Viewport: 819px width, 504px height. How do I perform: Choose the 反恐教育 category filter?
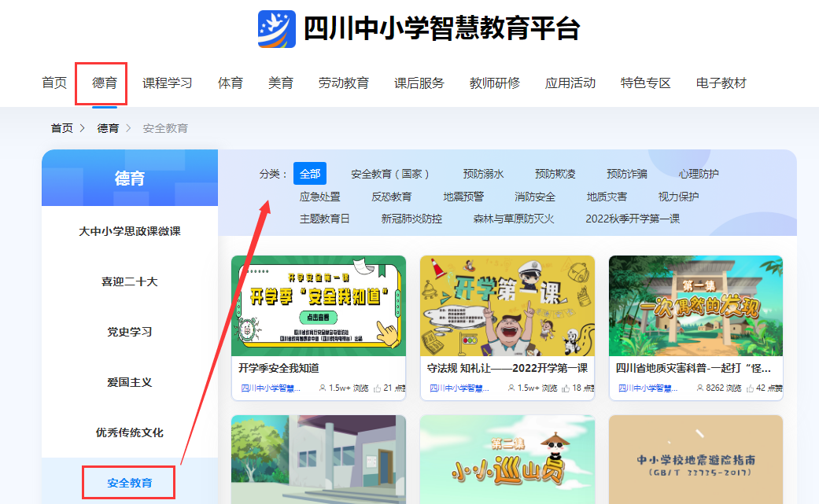[392, 197]
